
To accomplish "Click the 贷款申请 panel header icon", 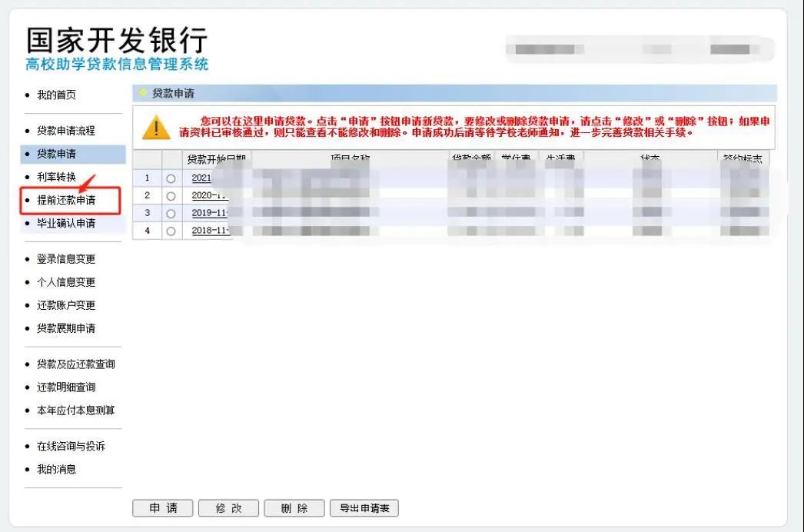I will point(141,94).
